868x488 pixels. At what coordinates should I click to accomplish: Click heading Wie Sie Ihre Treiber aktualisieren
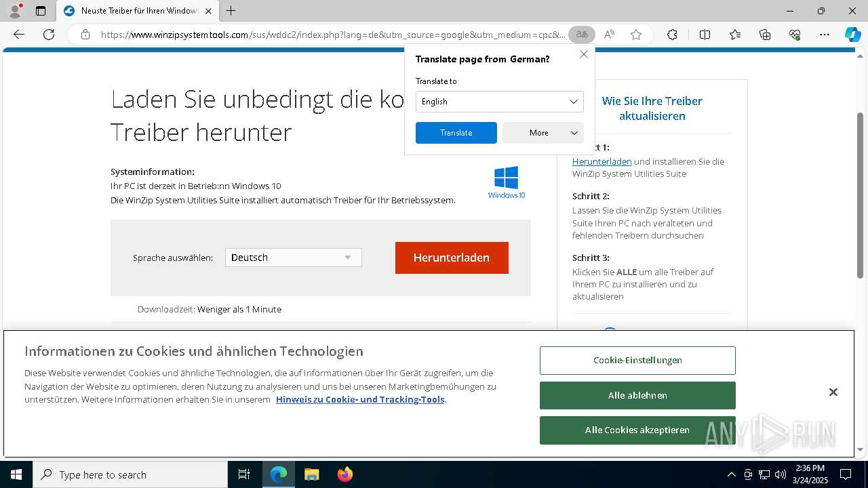(x=652, y=108)
